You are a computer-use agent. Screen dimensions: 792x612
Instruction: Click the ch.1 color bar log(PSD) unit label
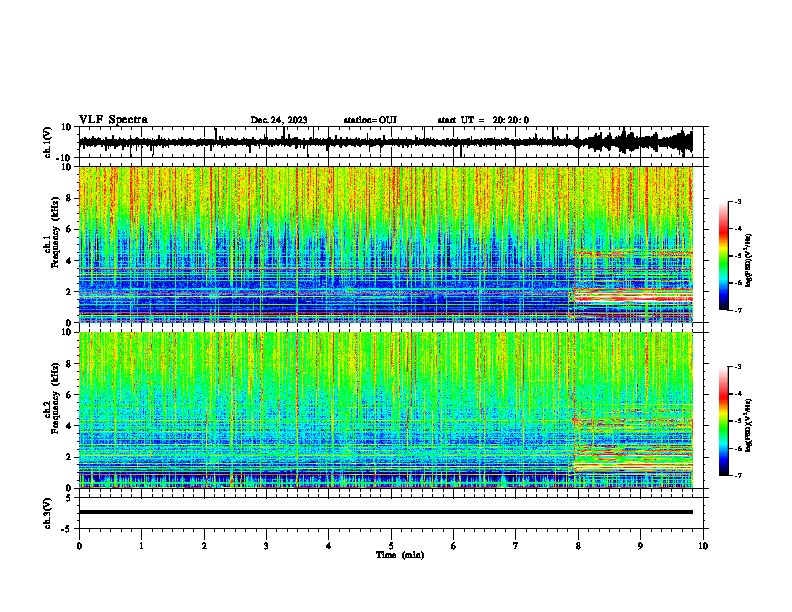click(749, 260)
